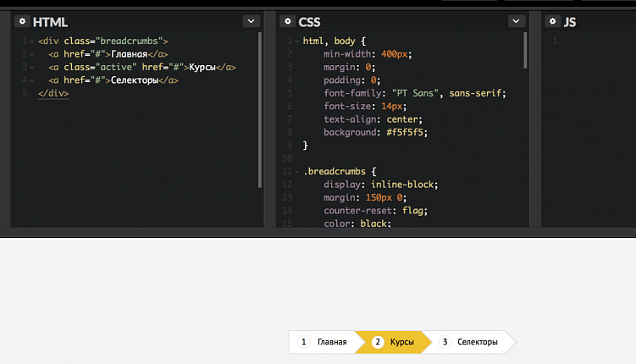Click the HTML panel title

click(50, 22)
